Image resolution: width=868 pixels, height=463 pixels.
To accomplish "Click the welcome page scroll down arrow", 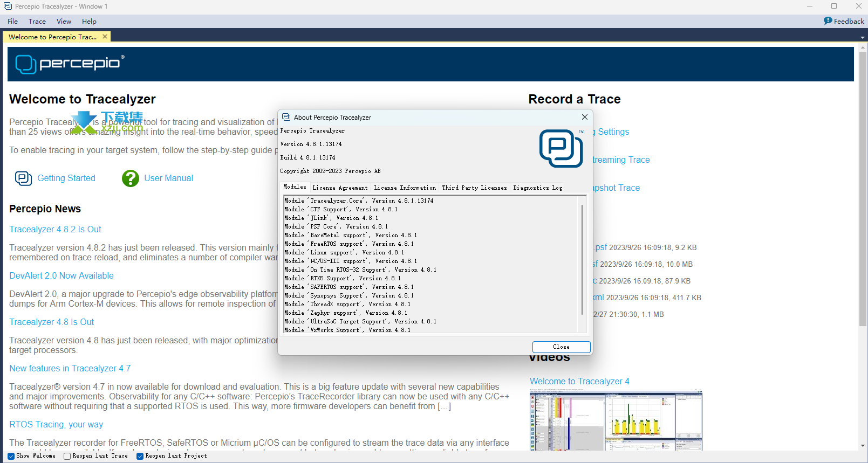I will pos(862,446).
